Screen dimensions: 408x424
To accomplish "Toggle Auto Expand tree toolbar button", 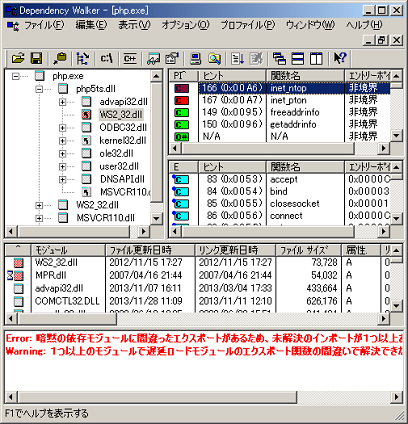I will coord(83,59).
